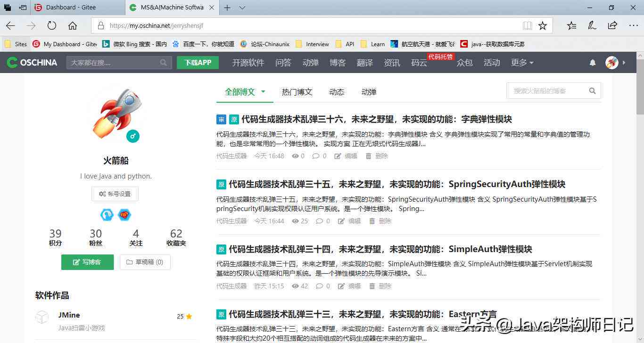The image size is (644, 343).
Task: Open the 航空航天港 bookmark
Action: pyautogui.click(x=422, y=44)
